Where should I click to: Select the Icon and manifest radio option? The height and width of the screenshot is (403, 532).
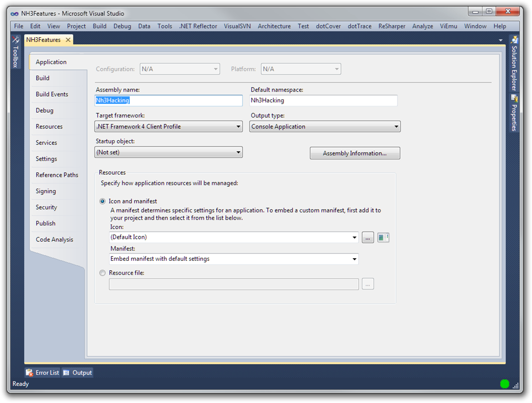(x=102, y=201)
